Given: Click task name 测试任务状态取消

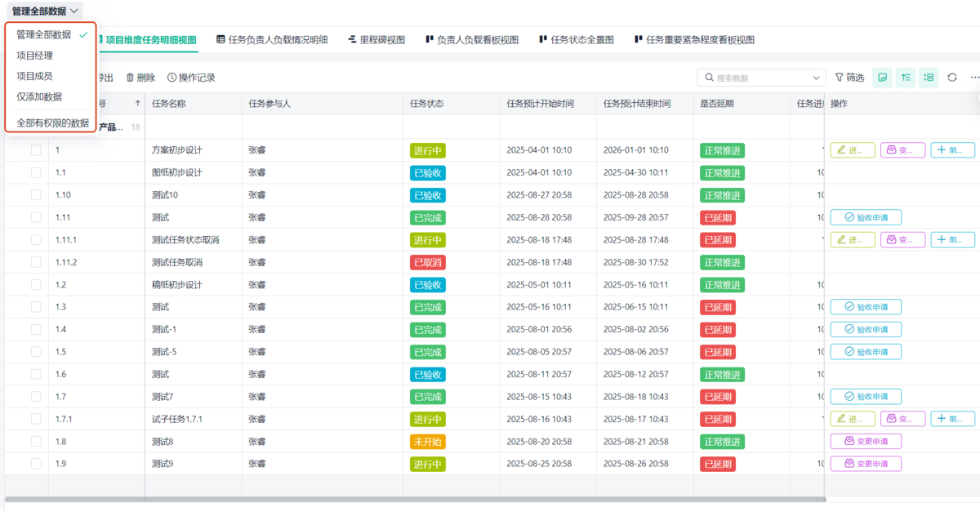Looking at the screenshot, I should (185, 240).
